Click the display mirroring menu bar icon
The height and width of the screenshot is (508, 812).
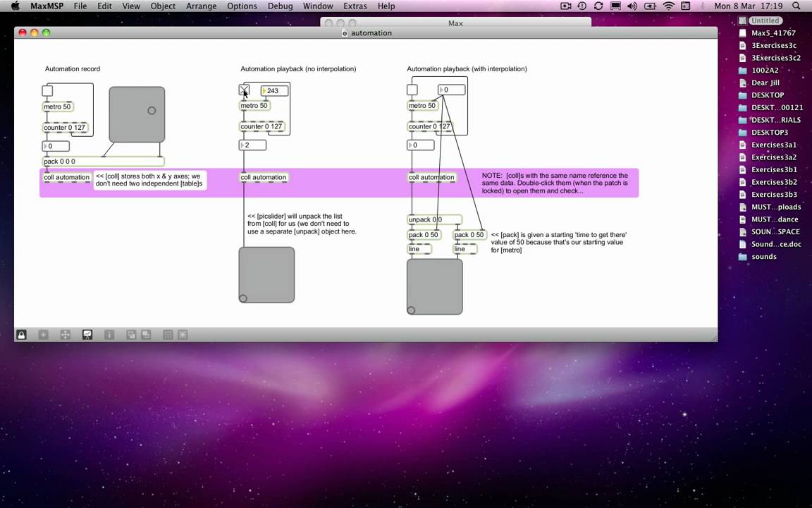[615, 6]
